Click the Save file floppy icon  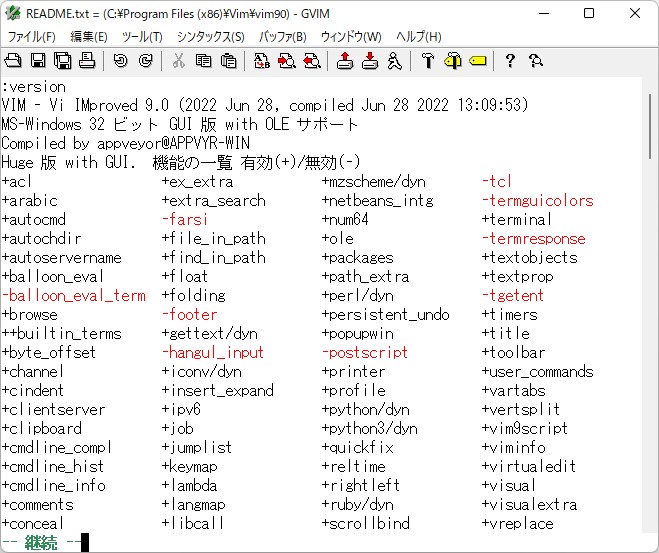coord(38,61)
